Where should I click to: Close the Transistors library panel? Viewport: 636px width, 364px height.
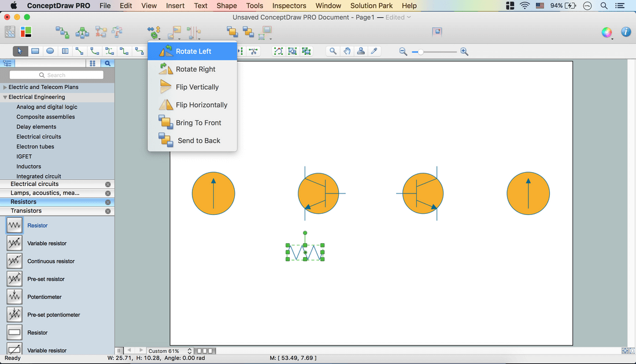point(108,211)
